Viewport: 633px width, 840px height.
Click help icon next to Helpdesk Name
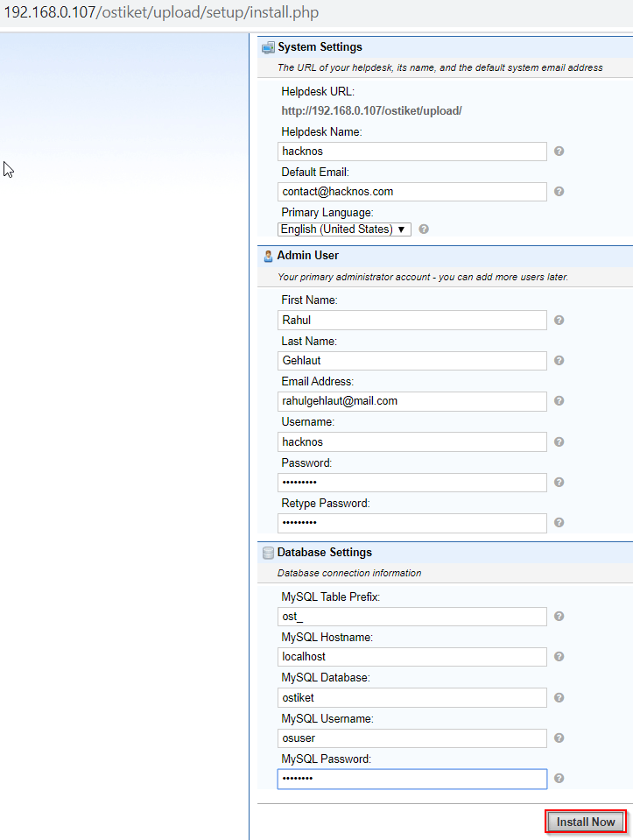[559, 151]
